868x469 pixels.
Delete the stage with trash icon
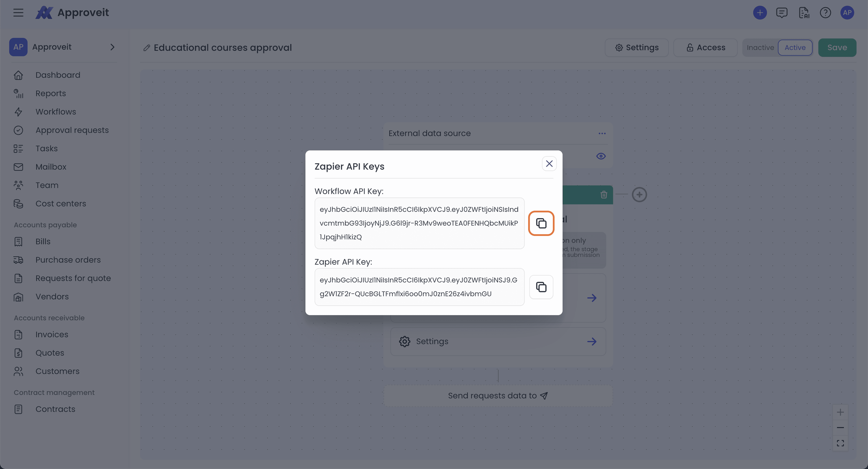point(604,194)
